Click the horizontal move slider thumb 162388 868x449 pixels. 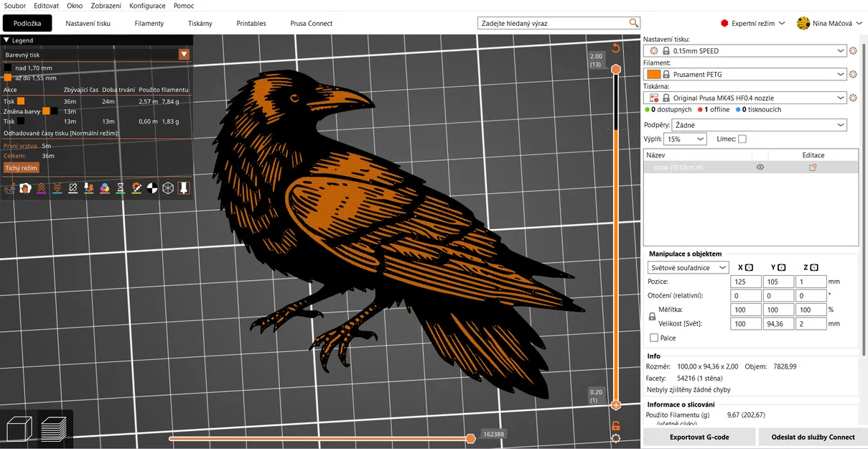(470, 438)
